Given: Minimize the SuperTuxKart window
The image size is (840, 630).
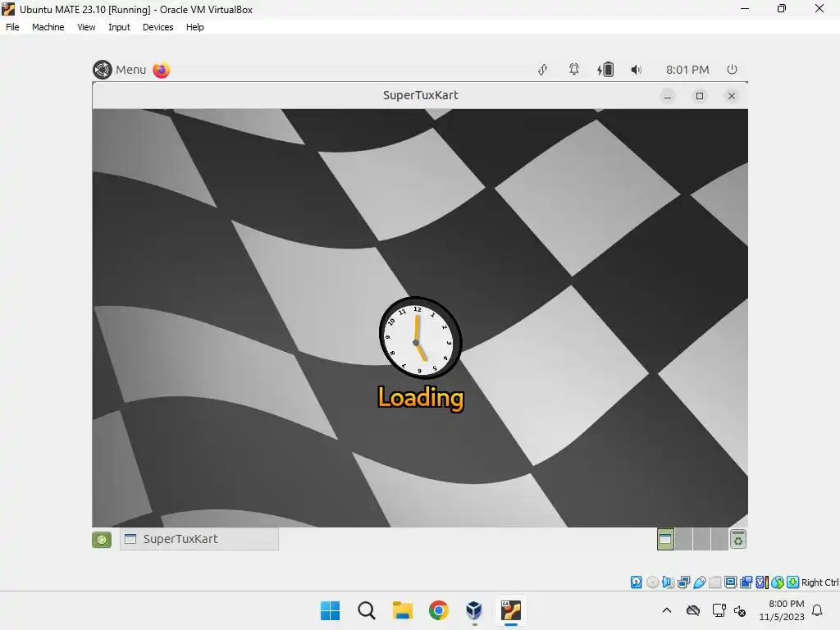Looking at the screenshot, I should point(668,96).
